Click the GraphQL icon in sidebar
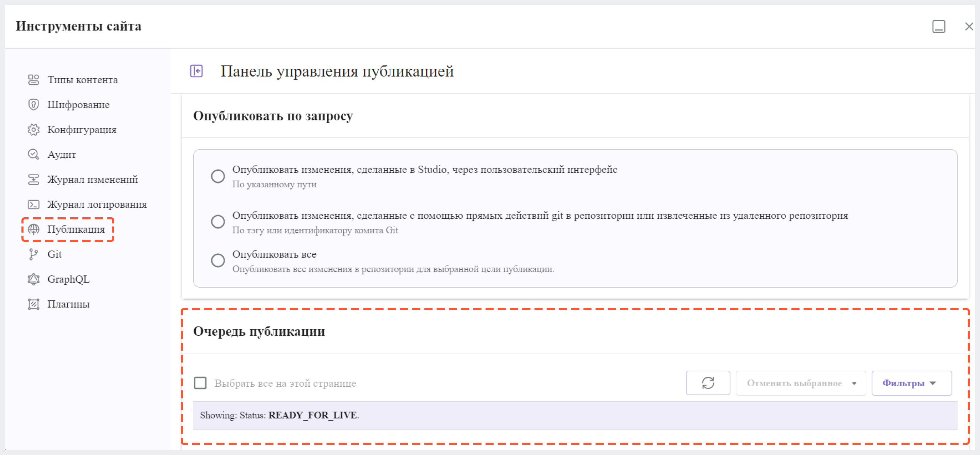980x455 pixels. [x=33, y=280]
